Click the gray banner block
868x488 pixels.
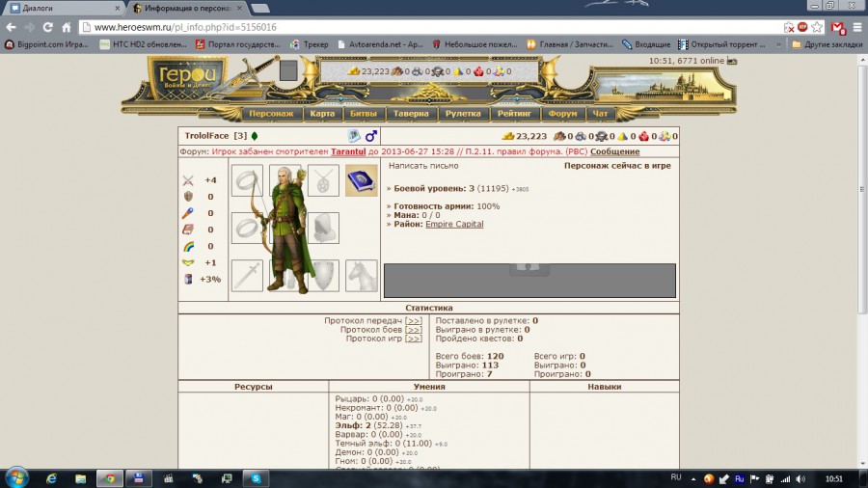point(529,281)
